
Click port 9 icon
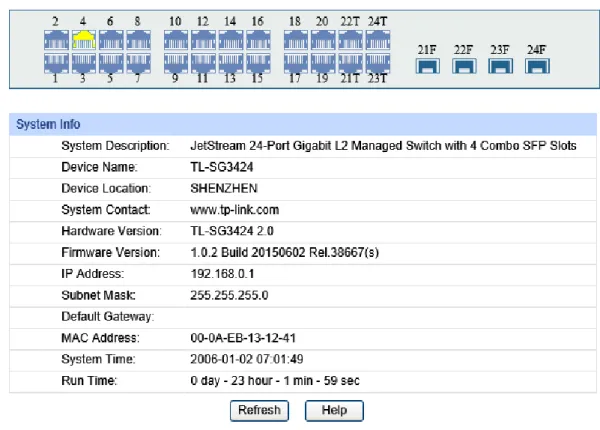tap(176, 63)
